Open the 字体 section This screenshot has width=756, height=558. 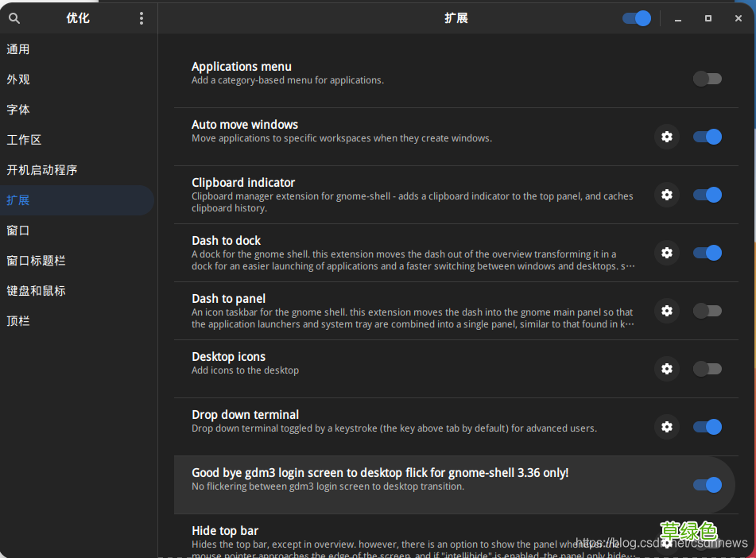[18, 110]
